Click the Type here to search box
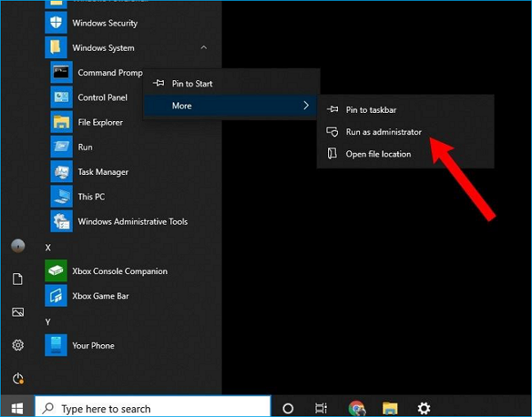Screen dimensions: 532x417 point(156,408)
